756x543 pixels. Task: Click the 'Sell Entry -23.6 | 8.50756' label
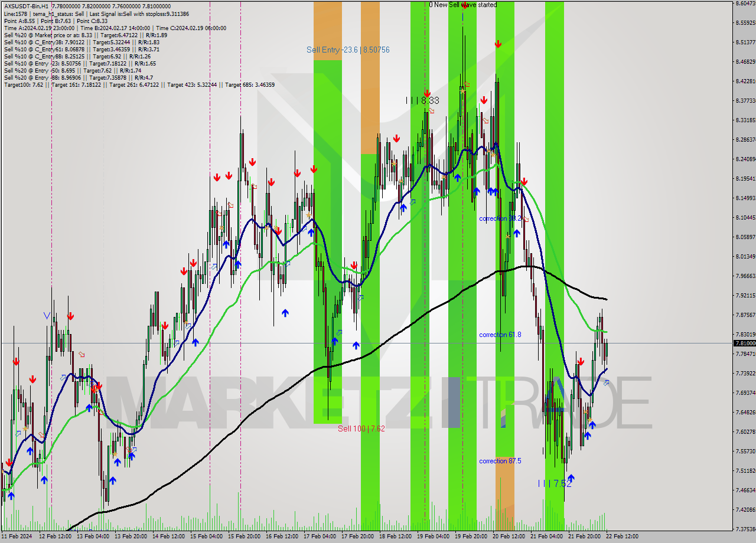coord(348,50)
